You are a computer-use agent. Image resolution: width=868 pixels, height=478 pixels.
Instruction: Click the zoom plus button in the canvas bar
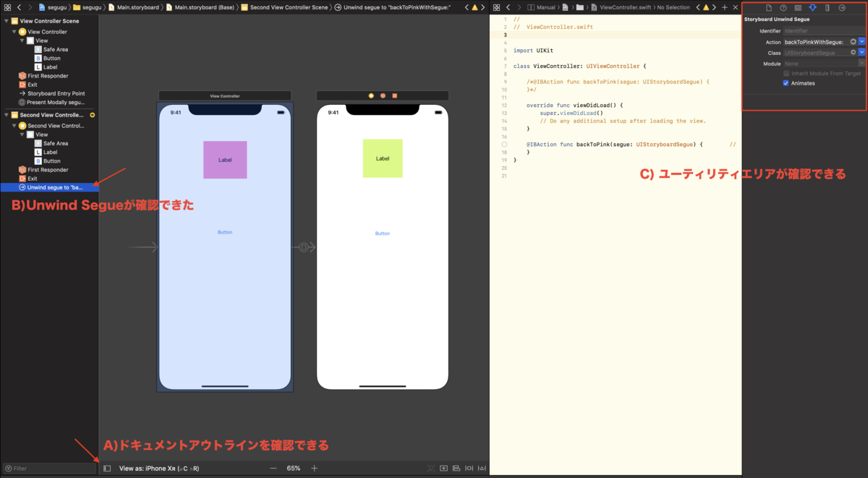[315, 468]
